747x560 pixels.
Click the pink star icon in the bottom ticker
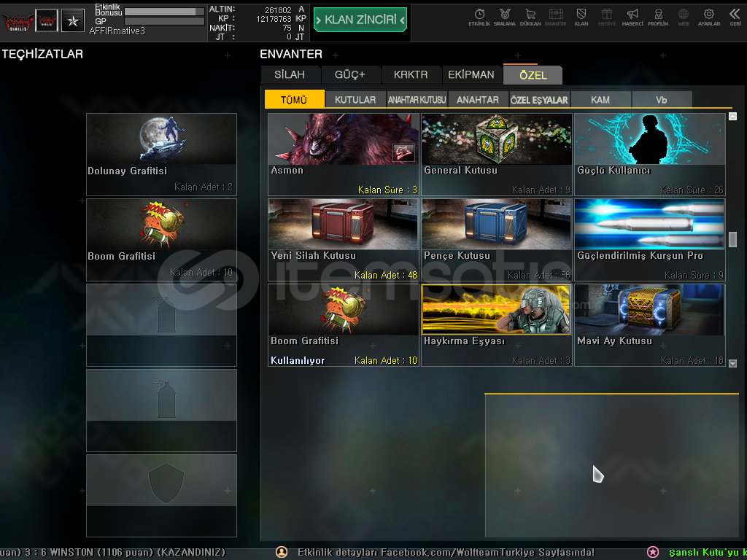coord(653,552)
